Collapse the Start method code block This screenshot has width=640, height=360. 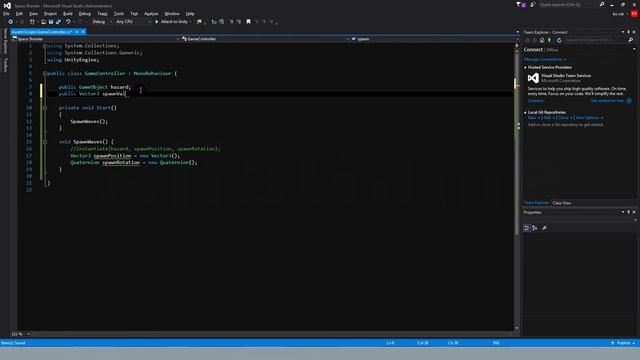44,108
